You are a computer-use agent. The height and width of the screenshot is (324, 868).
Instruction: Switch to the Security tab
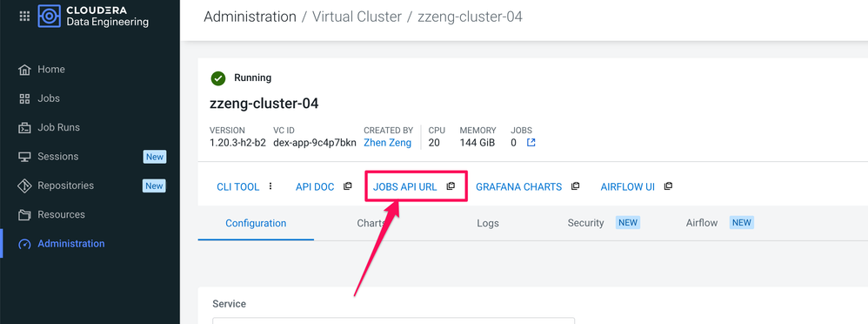pyautogui.click(x=585, y=222)
